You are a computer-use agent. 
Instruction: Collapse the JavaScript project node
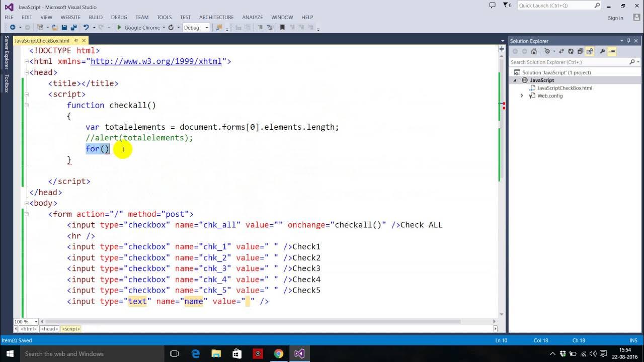tap(515, 80)
